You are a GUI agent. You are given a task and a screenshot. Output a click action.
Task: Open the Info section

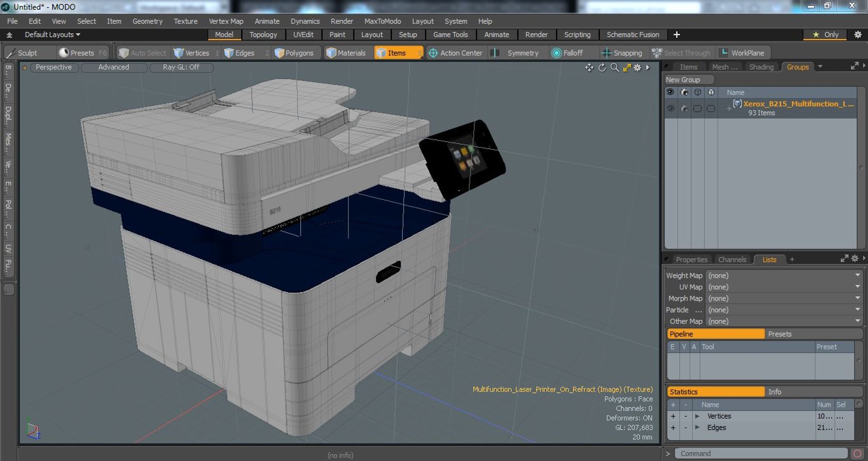pyautogui.click(x=814, y=392)
